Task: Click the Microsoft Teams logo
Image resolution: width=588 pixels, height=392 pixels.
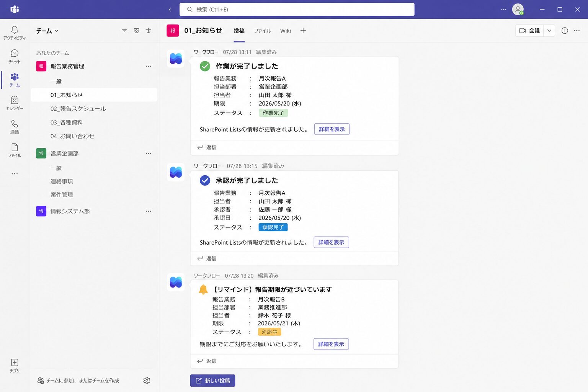Action: pyautogui.click(x=15, y=9)
